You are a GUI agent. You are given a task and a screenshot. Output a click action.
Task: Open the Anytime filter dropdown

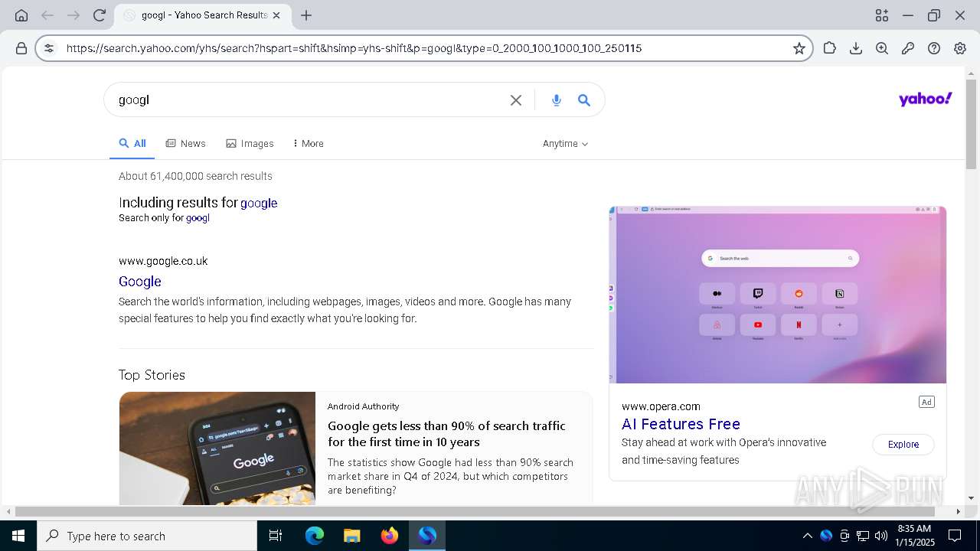565,143
